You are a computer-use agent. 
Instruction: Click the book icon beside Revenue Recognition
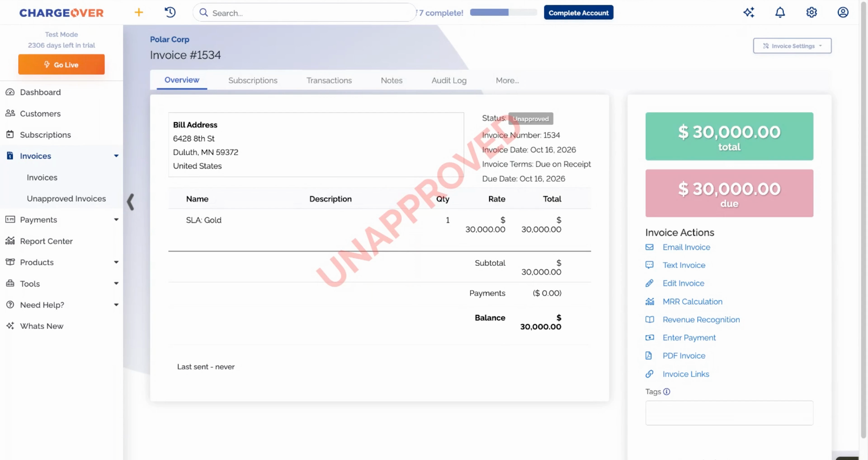(x=649, y=319)
